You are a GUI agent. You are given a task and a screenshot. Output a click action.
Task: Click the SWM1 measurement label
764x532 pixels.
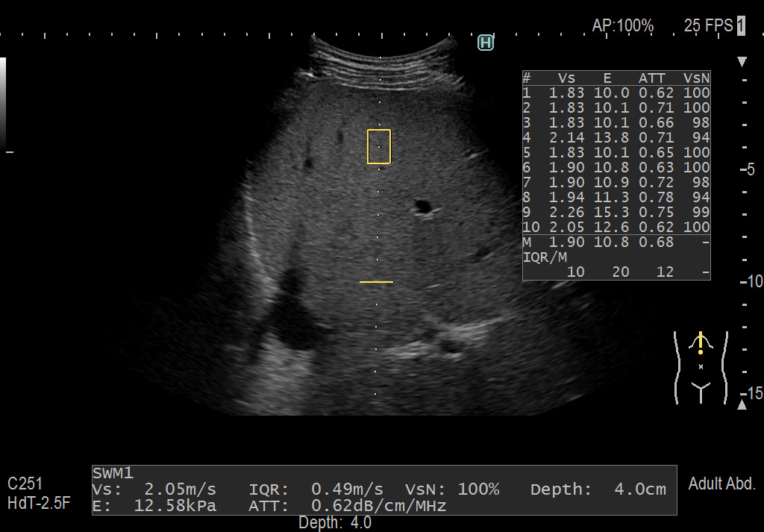tap(113, 473)
